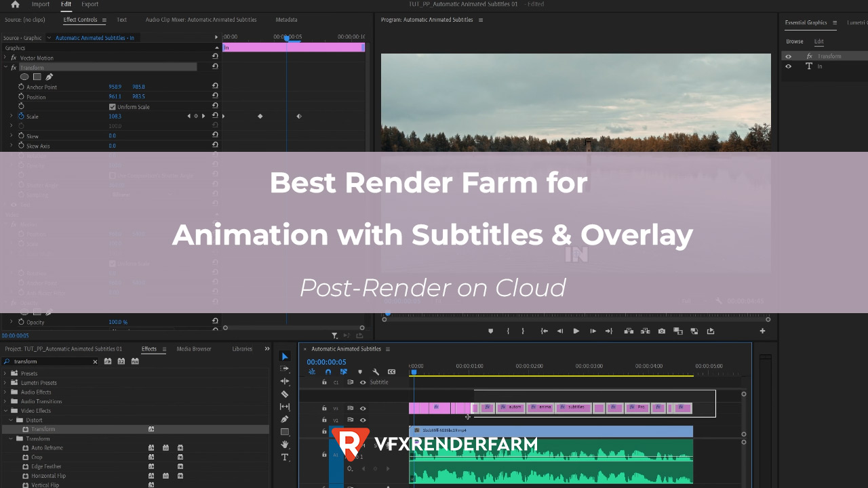The width and height of the screenshot is (868, 488).
Task: Select the Type tool
Action: [x=285, y=457]
